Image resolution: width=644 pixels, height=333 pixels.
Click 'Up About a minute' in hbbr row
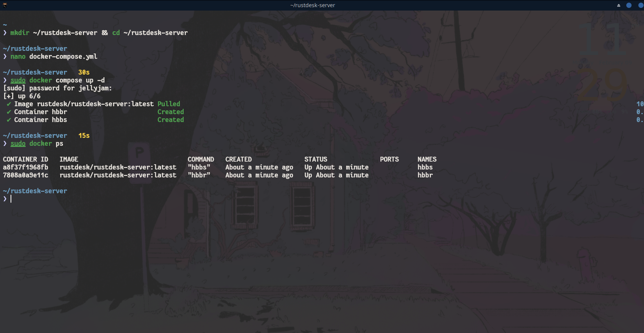tap(336, 175)
